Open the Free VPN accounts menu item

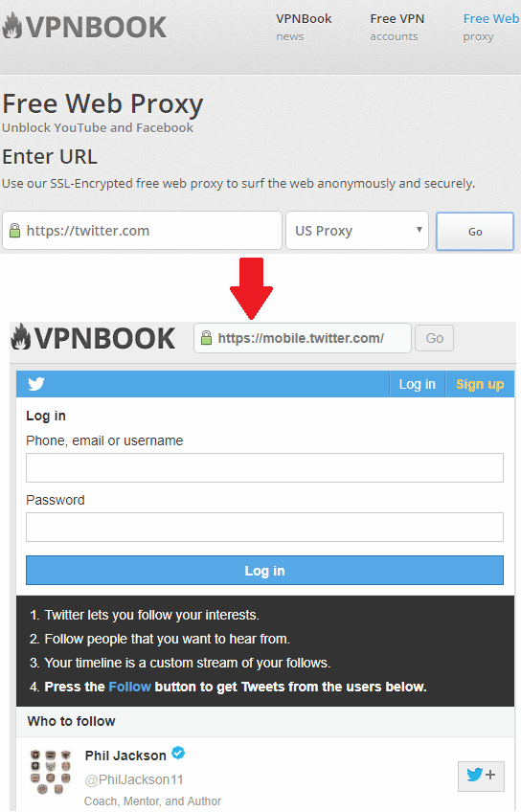tap(396, 27)
